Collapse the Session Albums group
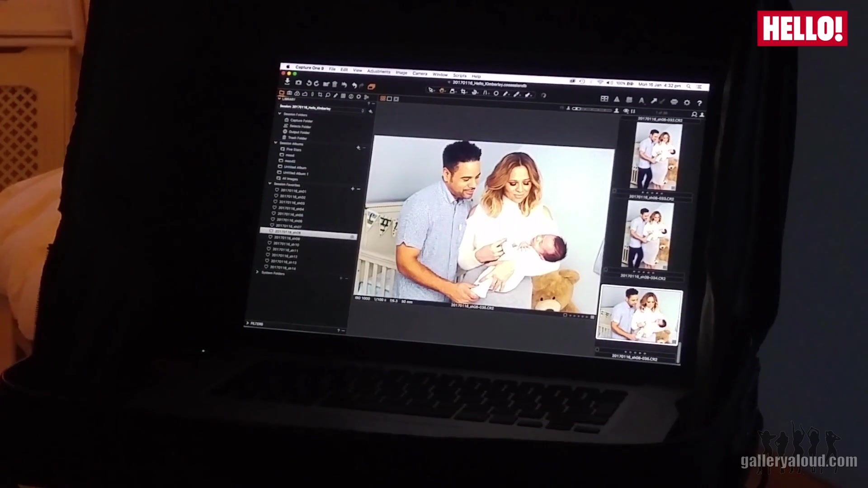868x488 pixels. [276, 143]
